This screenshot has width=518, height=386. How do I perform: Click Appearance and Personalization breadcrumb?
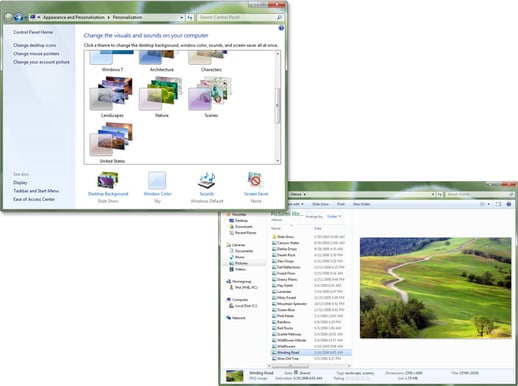(x=74, y=17)
